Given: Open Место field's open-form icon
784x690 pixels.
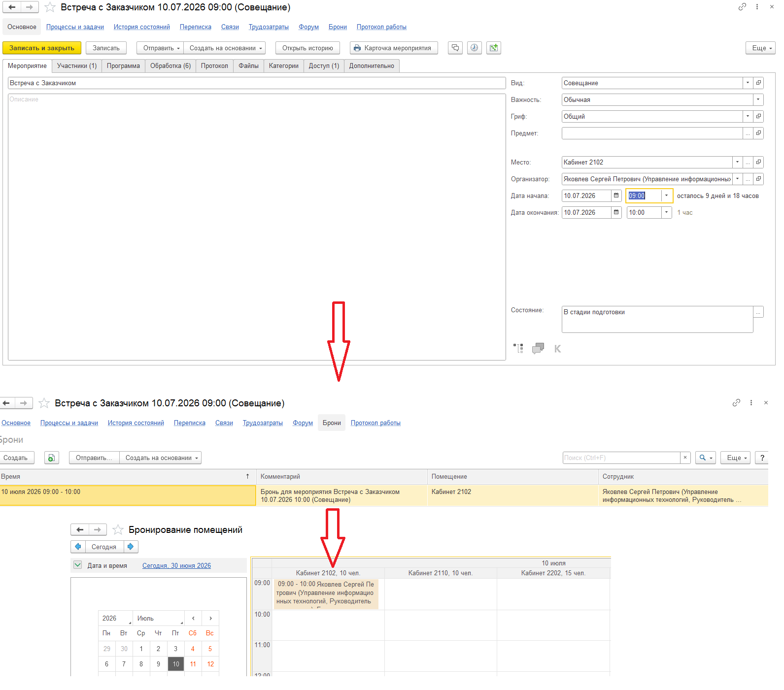Looking at the screenshot, I should [x=758, y=162].
